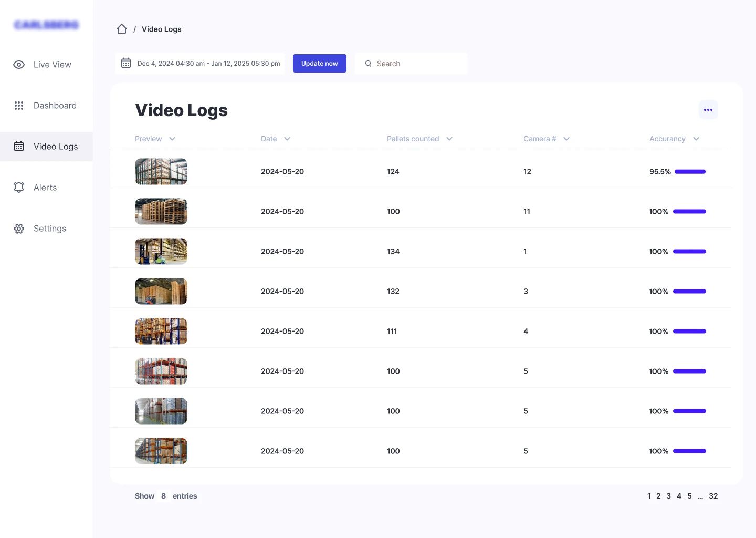This screenshot has height=538, width=756.
Task: Sort by Preview column chevron
Action: pyautogui.click(x=172, y=139)
